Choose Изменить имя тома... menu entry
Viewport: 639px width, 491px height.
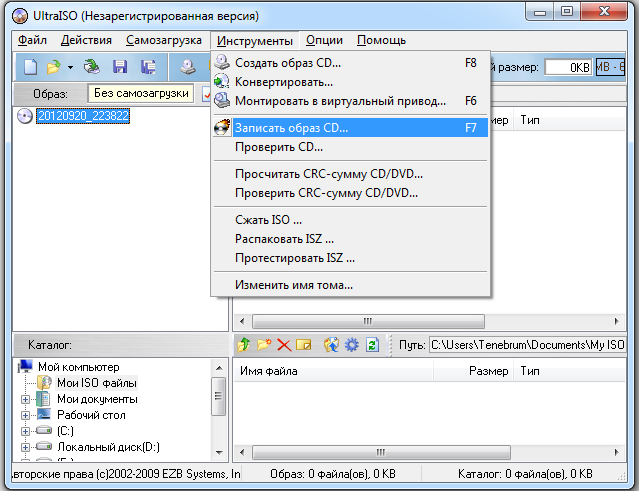pos(350,285)
